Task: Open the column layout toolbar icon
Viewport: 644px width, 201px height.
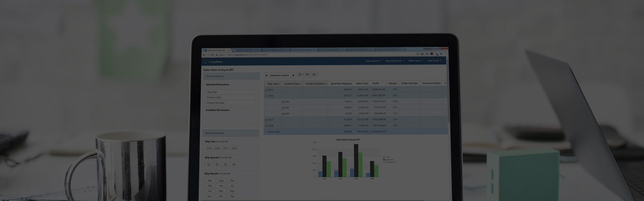Action: 301,75
